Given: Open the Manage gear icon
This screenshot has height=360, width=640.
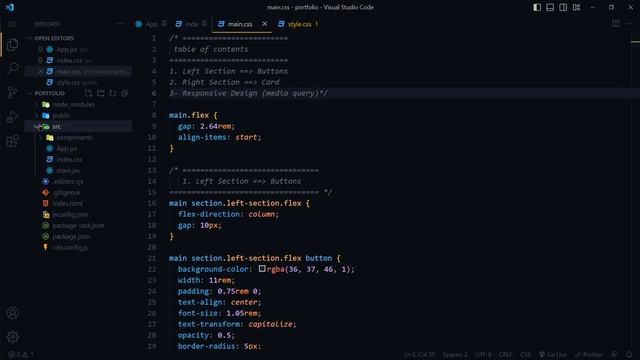Looking at the screenshot, I should (13, 337).
